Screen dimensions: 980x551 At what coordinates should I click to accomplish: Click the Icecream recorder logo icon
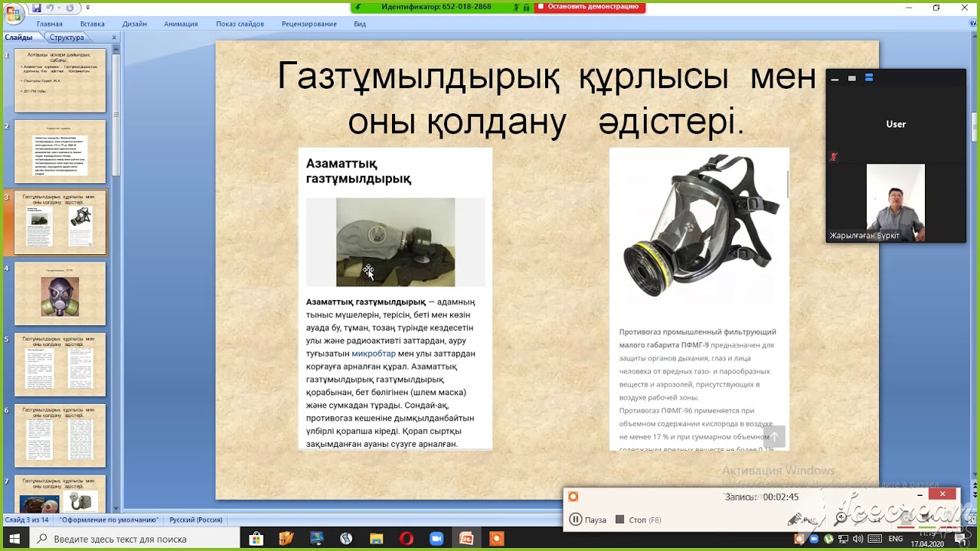click(573, 497)
